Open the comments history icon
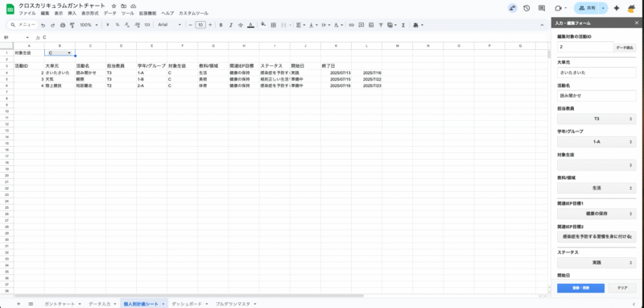The width and height of the screenshot is (644, 308). click(x=542, y=8)
